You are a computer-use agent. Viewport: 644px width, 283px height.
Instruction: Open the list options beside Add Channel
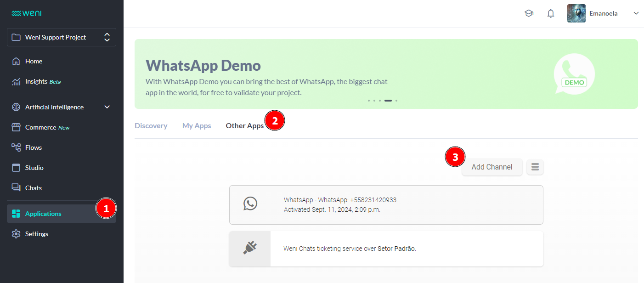coord(535,167)
